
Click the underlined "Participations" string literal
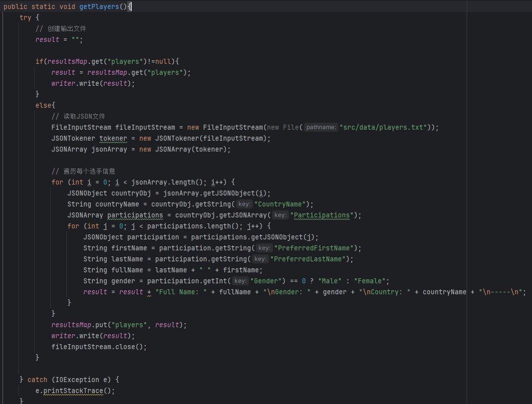click(321, 215)
